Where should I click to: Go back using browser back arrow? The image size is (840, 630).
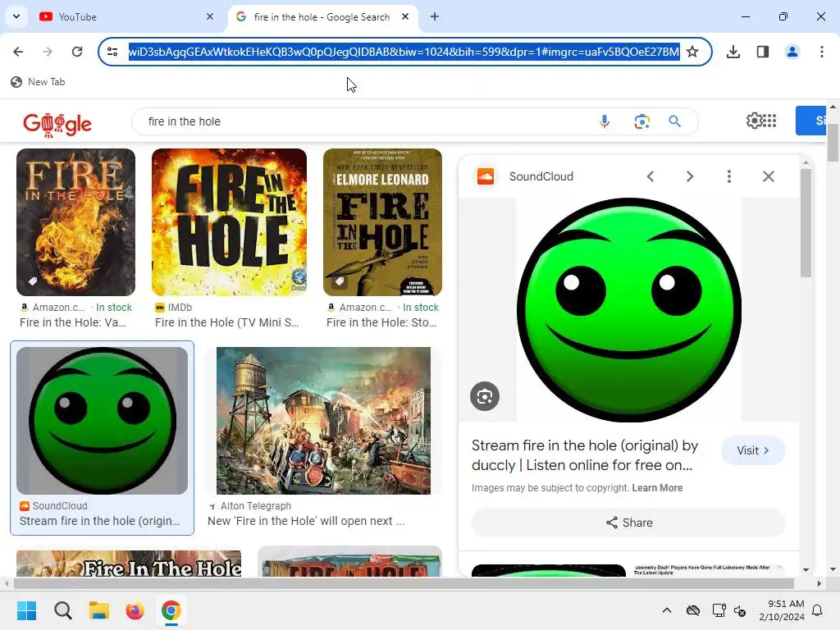(x=18, y=52)
